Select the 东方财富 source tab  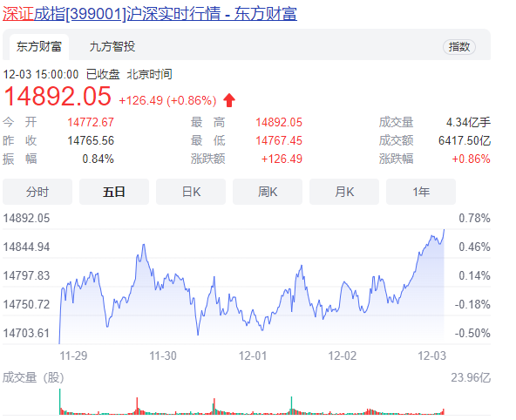(39, 47)
